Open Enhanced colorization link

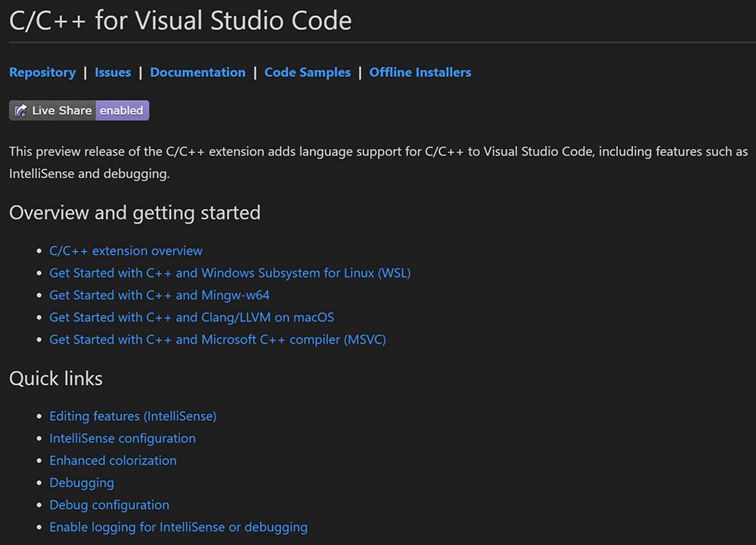[x=113, y=460]
